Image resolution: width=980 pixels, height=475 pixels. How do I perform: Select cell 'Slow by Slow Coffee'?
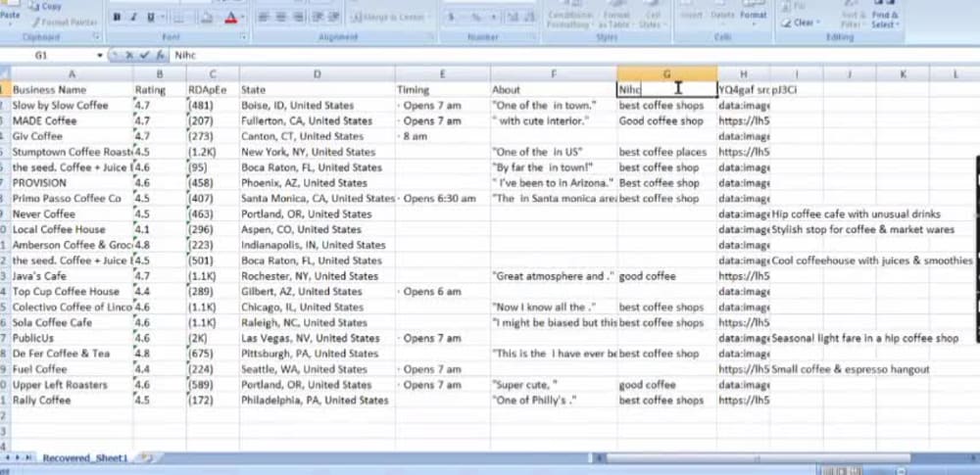(x=72, y=105)
